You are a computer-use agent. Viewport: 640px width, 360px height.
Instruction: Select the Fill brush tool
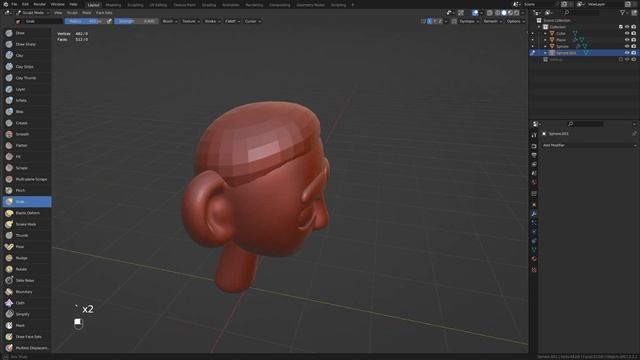(x=27, y=157)
